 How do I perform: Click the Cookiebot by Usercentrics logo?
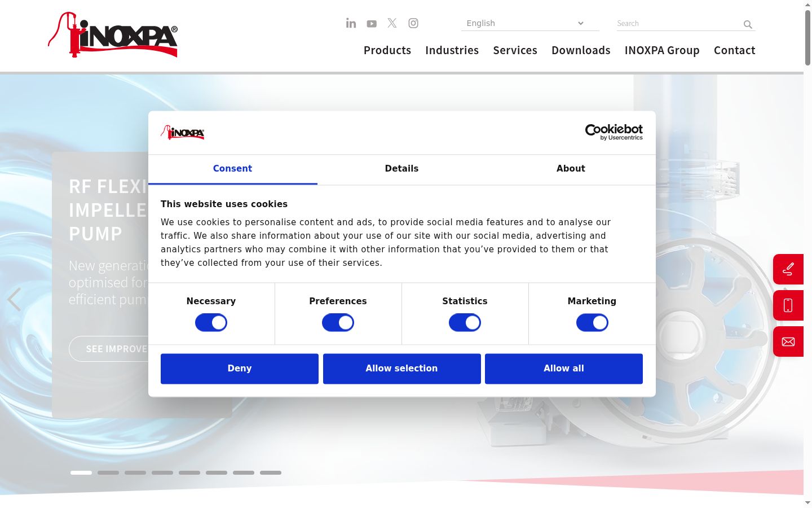pyautogui.click(x=614, y=132)
